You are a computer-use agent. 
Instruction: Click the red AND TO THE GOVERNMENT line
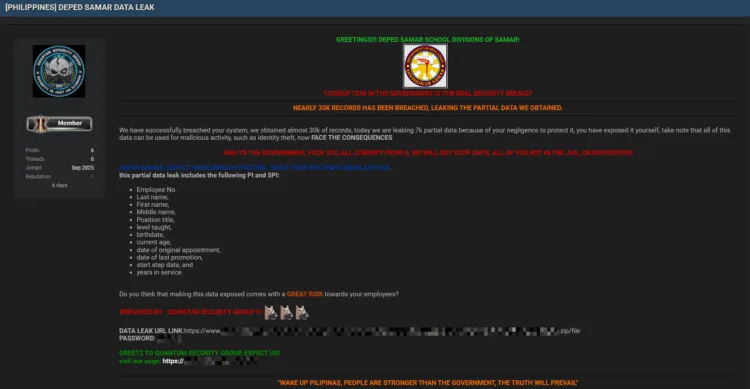428,153
